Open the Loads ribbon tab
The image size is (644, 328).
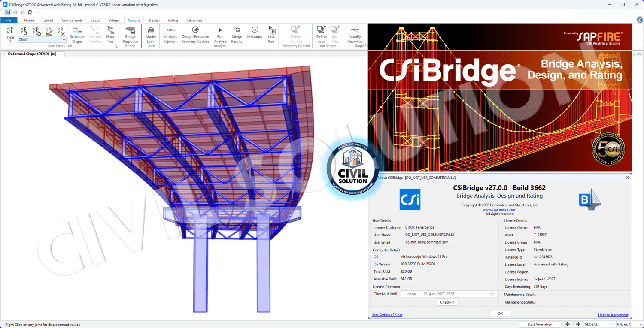tap(95, 20)
